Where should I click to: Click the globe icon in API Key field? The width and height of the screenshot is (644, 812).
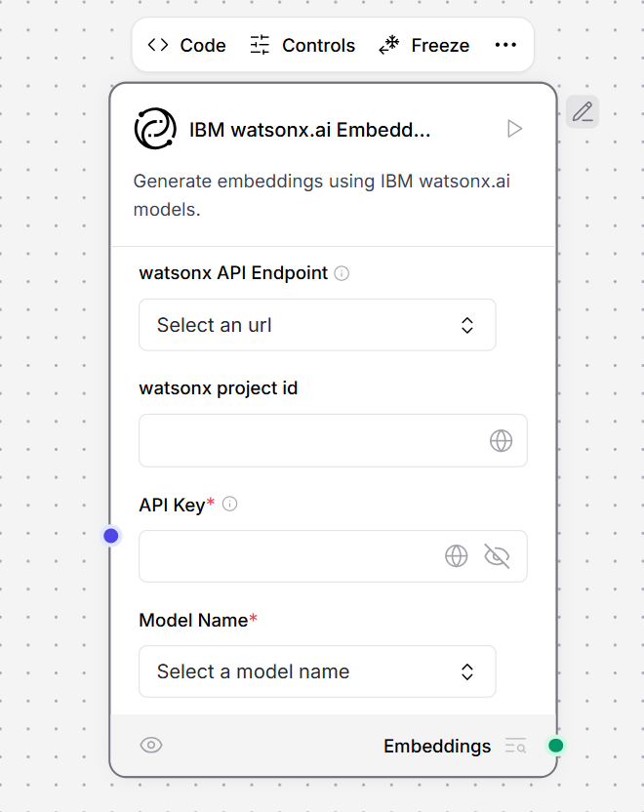(x=456, y=555)
